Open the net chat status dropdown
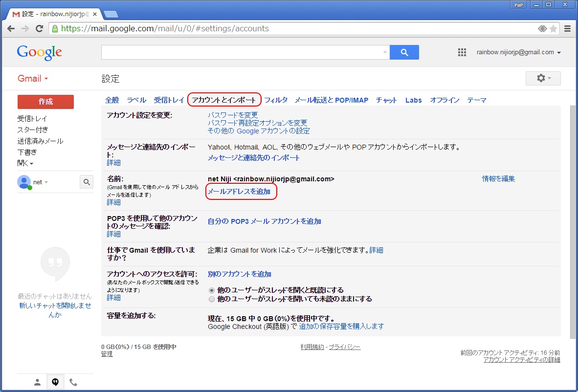This screenshot has height=392, width=578. tap(46, 182)
